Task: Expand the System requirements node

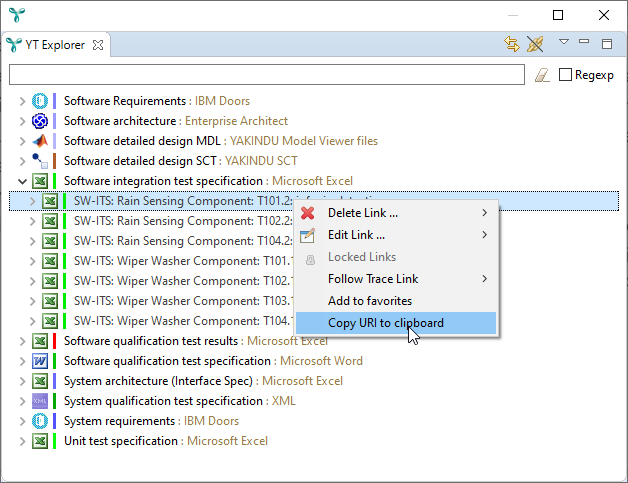Action: pos(22,422)
